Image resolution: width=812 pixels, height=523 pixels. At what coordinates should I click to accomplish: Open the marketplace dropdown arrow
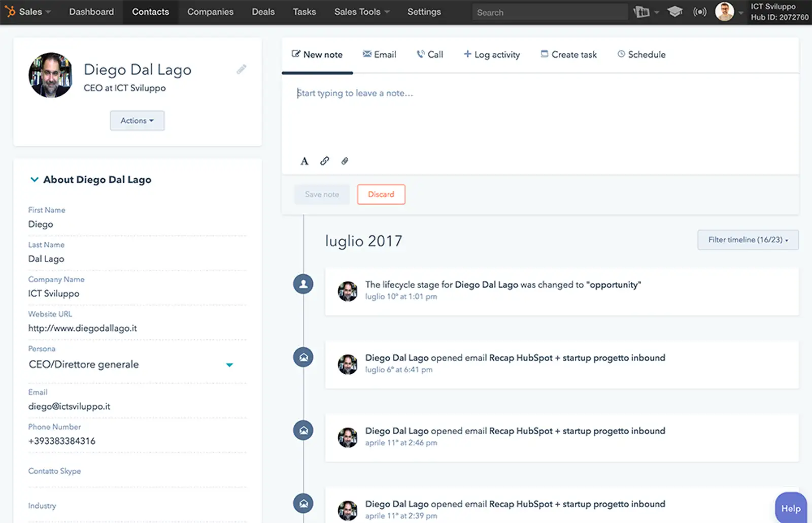(656, 12)
